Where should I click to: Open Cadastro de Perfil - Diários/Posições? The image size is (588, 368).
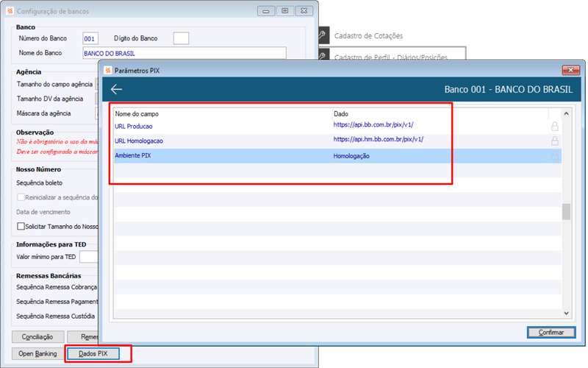tap(391, 57)
